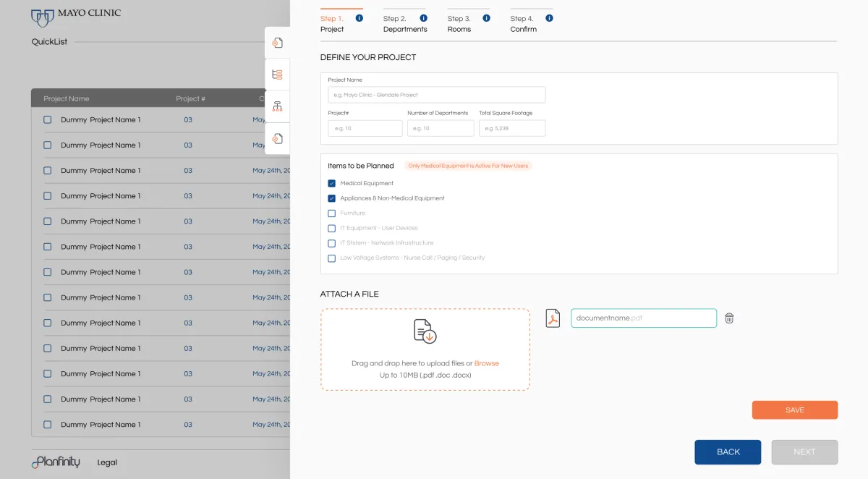868x479 pixels.
Task: Select the first Dummy Project Name 1 row checkbox
Action: [x=48, y=120]
